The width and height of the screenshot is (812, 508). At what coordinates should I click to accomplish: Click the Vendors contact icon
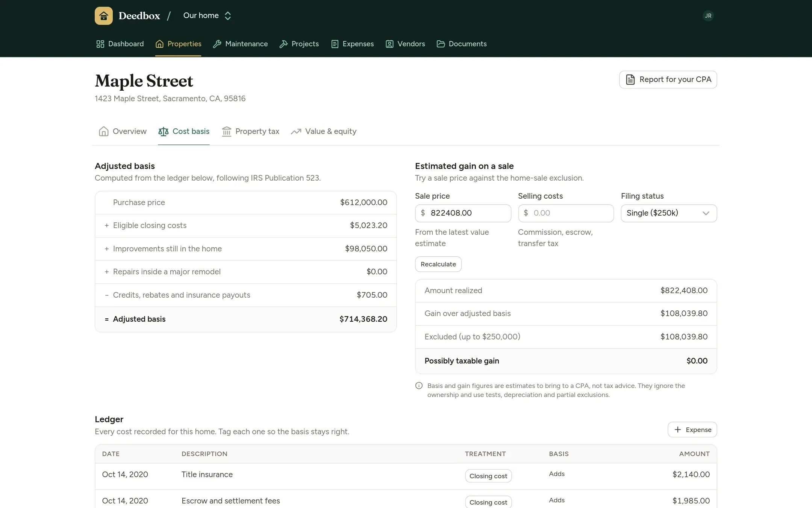coord(389,44)
